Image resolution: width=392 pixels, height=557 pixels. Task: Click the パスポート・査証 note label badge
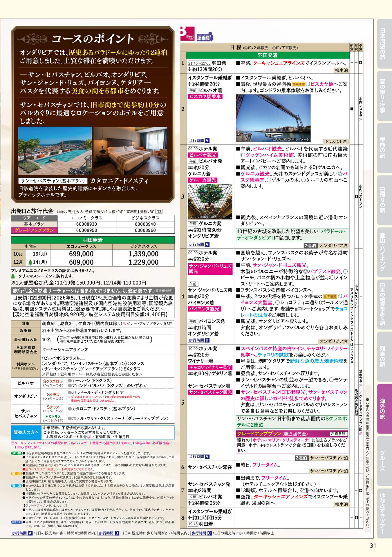16,522
